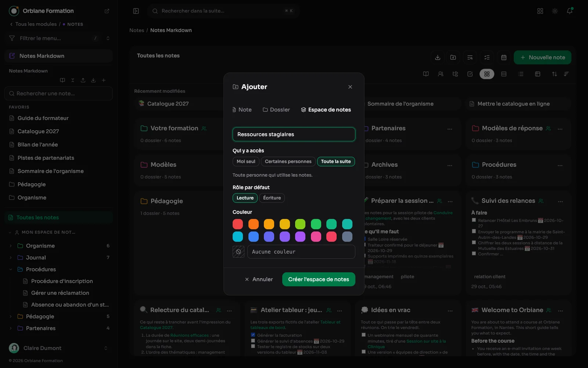Expand the Journal folder in sidebar tree
Image resolution: width=588 pixels, height=368 pixels.
click(x=11, y=258)
